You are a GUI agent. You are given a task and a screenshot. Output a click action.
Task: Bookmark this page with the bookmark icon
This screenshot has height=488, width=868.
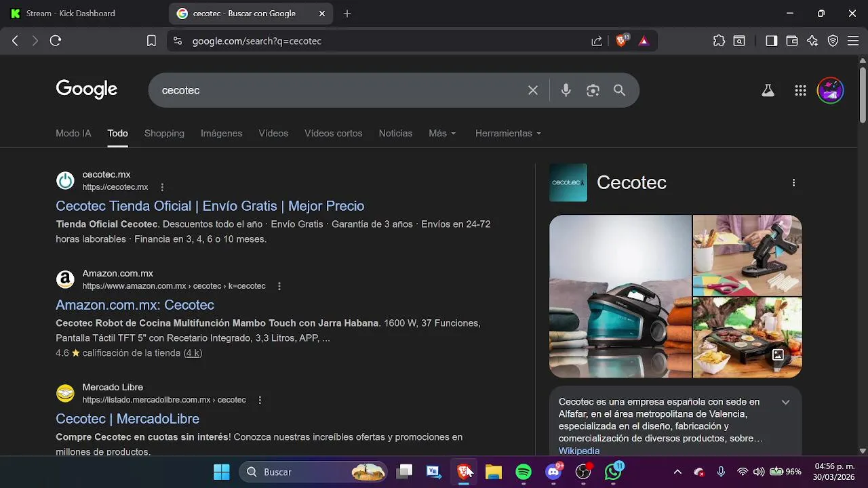151,41
